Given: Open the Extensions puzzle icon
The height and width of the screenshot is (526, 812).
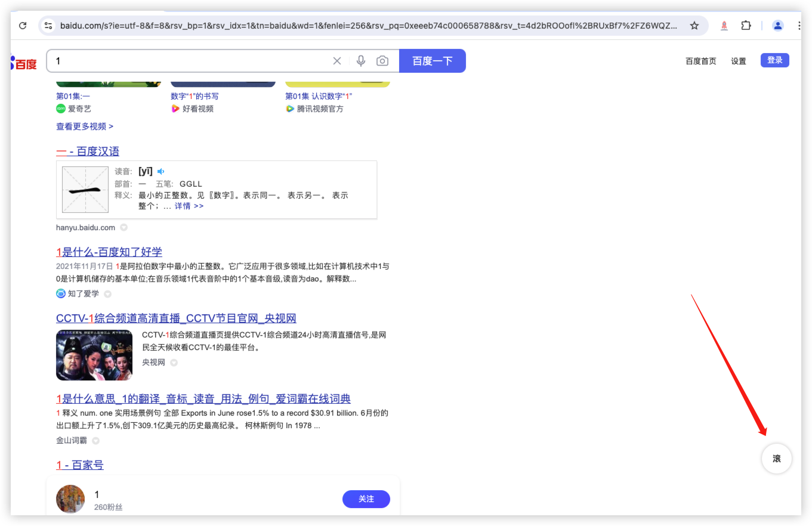Looking at the screenshot, I should coord(746,26).
